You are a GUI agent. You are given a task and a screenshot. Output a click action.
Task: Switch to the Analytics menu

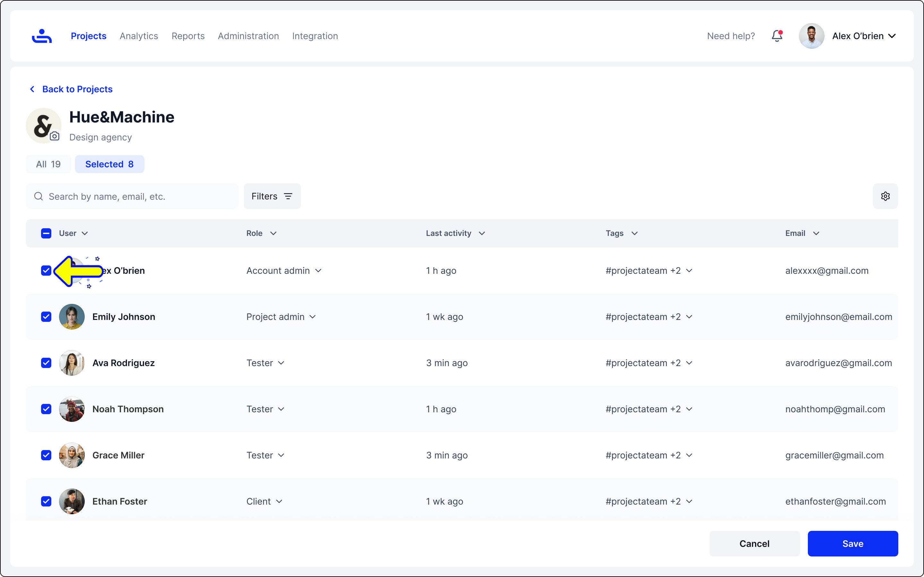139,36
